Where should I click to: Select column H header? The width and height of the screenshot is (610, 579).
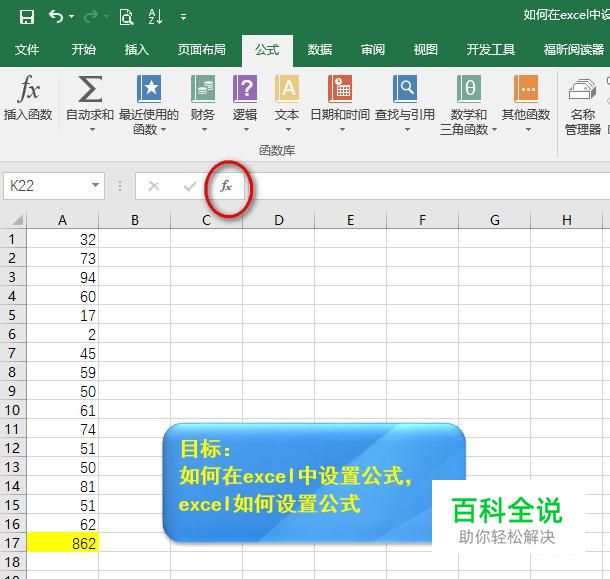tap(566, 220)
